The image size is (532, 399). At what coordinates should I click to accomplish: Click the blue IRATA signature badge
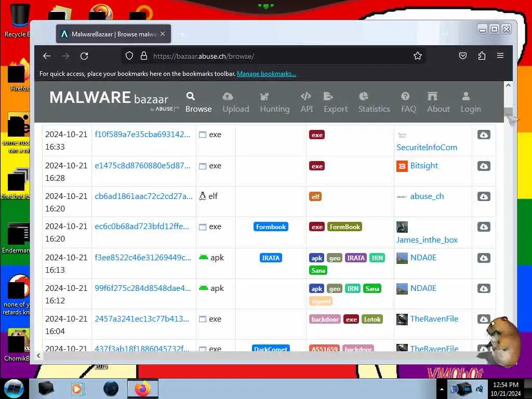271,258
